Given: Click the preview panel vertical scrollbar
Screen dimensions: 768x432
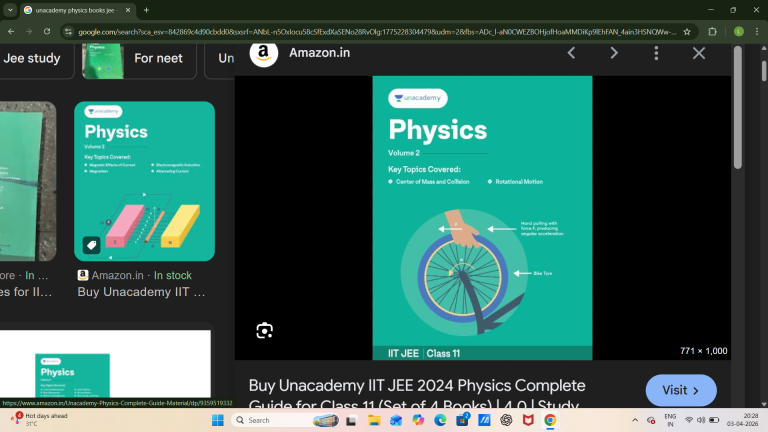Looking at the screenshot, I should click(738, 108).
